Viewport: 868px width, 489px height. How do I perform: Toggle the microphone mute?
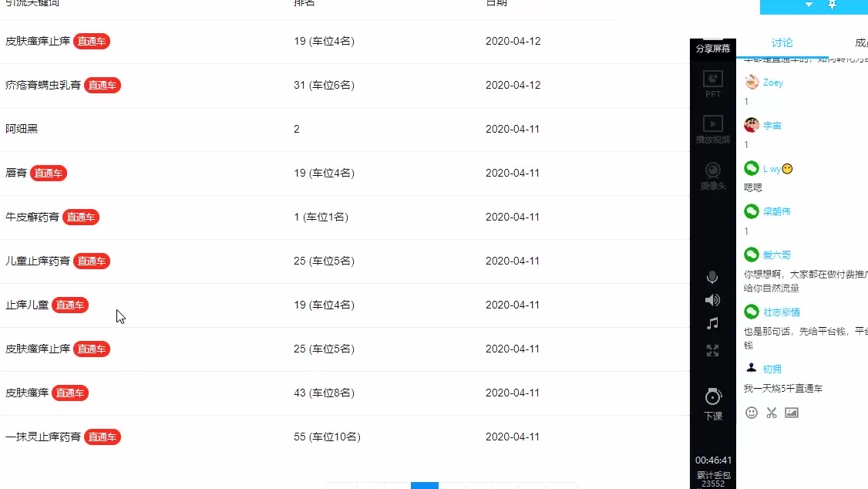[x=713, y=278]
